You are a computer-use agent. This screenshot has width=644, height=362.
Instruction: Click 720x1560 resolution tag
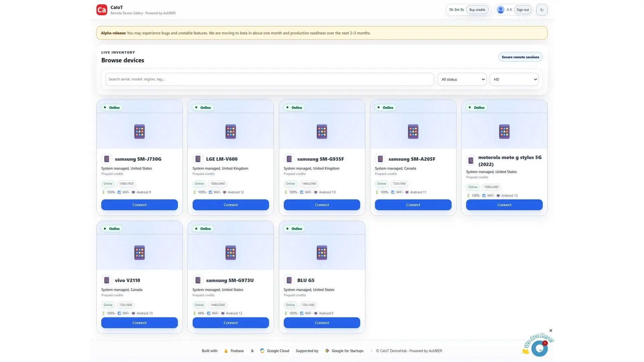click(399, 184)
